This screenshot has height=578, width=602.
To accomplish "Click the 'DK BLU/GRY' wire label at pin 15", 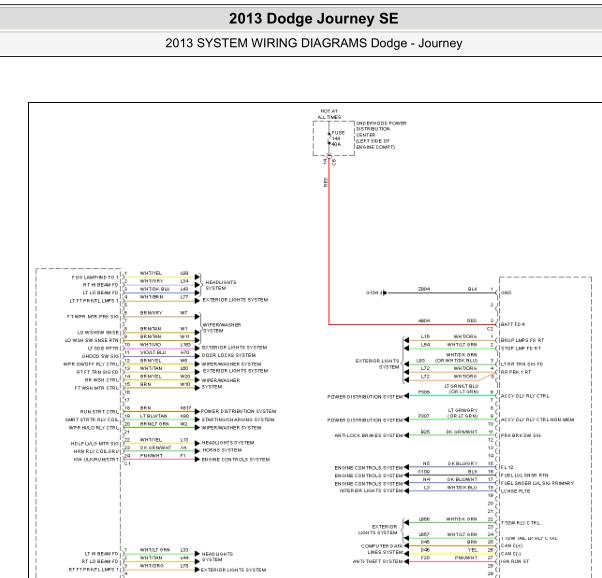I will click(463, 463).
